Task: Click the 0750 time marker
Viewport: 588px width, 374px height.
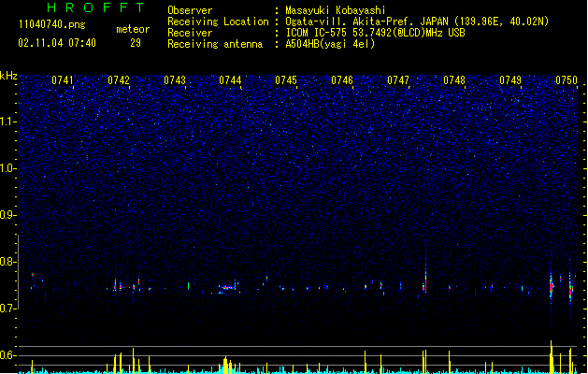Action: 566,80
